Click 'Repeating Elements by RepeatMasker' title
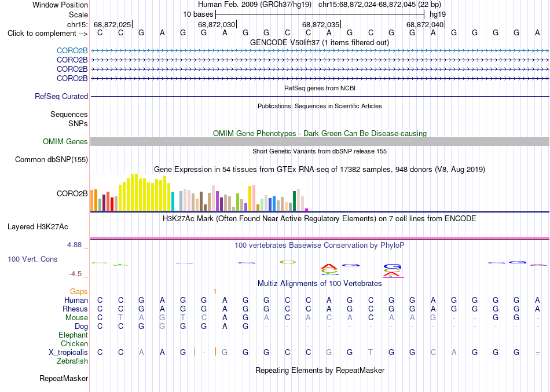This screenshot has height=392, width=550. (320, 371)
